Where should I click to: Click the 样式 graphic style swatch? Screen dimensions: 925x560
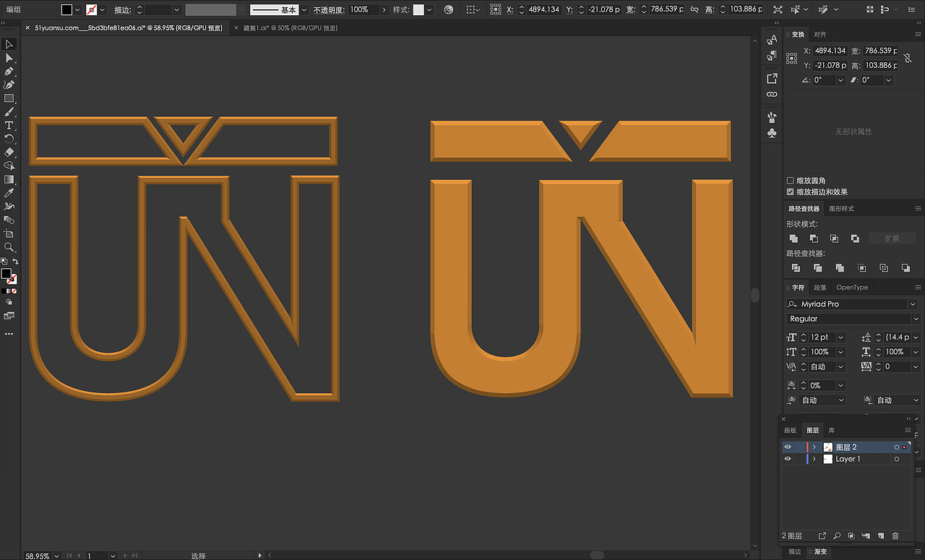[x=418, y=10]
